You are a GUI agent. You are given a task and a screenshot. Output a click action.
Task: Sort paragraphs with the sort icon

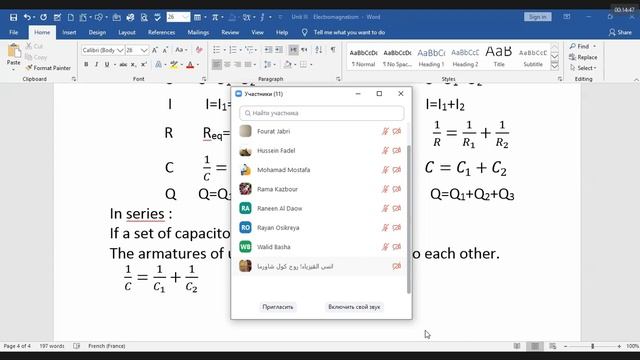click(x=319, y=50)
